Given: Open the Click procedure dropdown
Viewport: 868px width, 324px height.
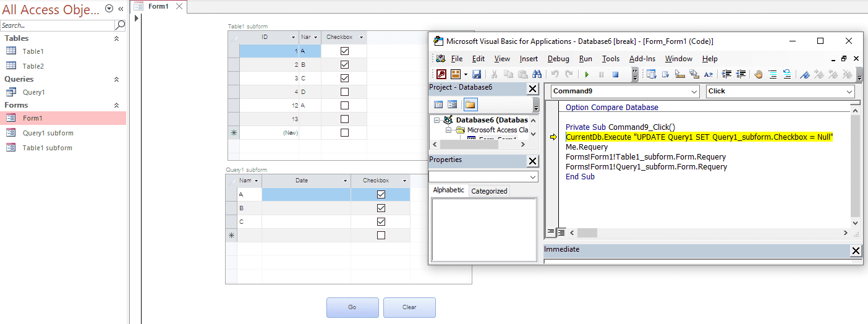Looking at the screenshot, I should click(x=848, y=91).
